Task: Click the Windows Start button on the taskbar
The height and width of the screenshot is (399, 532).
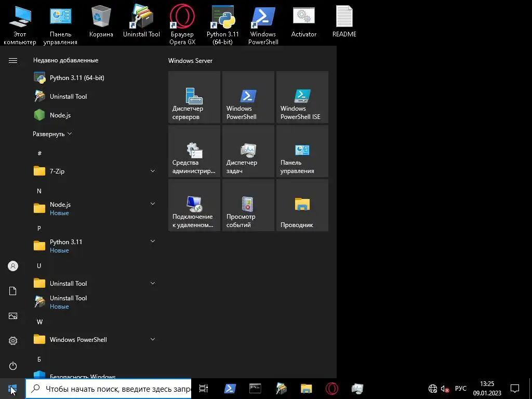Action: click(x=12, y=389)
